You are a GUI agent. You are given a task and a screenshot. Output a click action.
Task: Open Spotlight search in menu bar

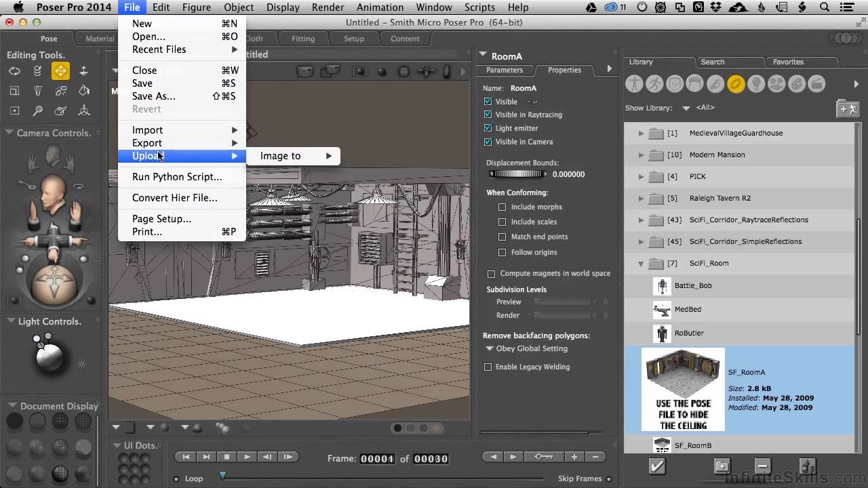[x=825, y=7]
